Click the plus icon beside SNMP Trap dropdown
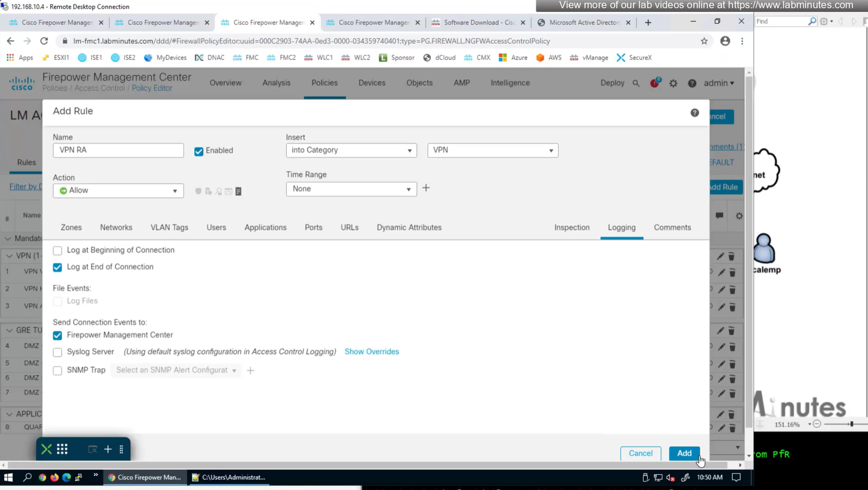 pos(251,371)
